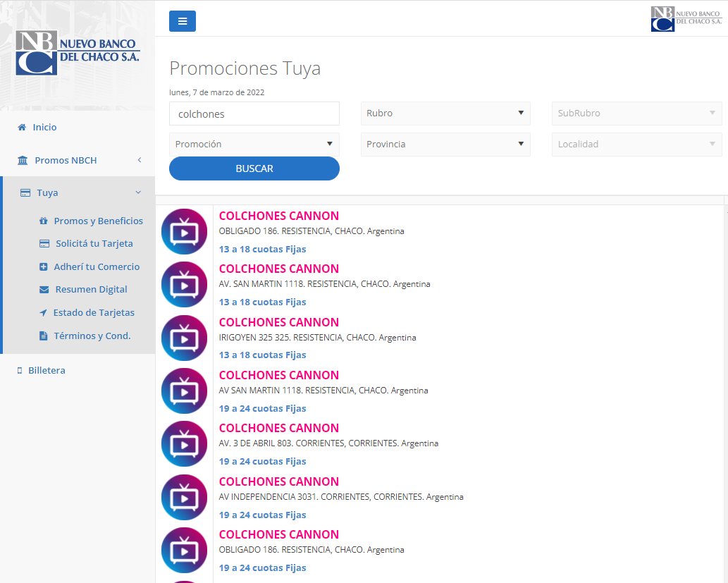Open COLCHONES CANNON at IRIGOYEN 325
728x583 pixels.
click(278, 322)
